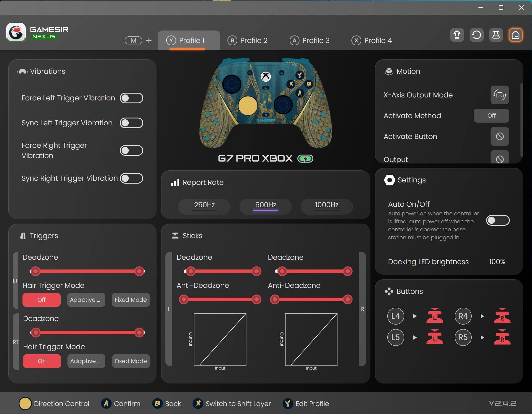Viewport: 532px width, 414px height.
Task: Select the L stick side bar
Action: coord(169,309)
